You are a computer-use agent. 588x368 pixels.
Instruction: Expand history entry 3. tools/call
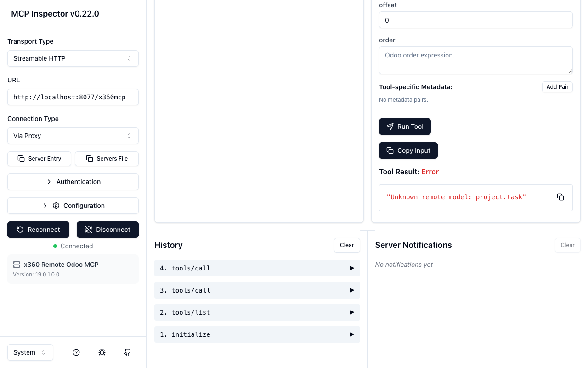(257, 290)
